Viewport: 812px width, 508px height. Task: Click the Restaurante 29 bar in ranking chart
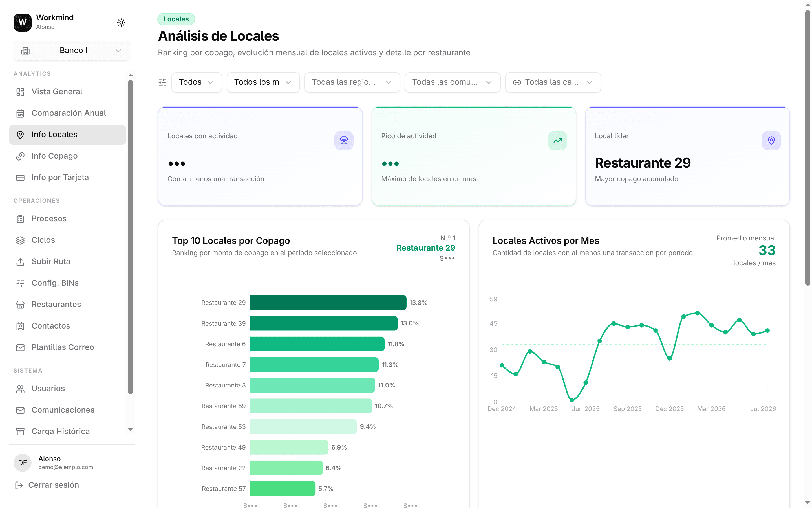tap(328, 303)
